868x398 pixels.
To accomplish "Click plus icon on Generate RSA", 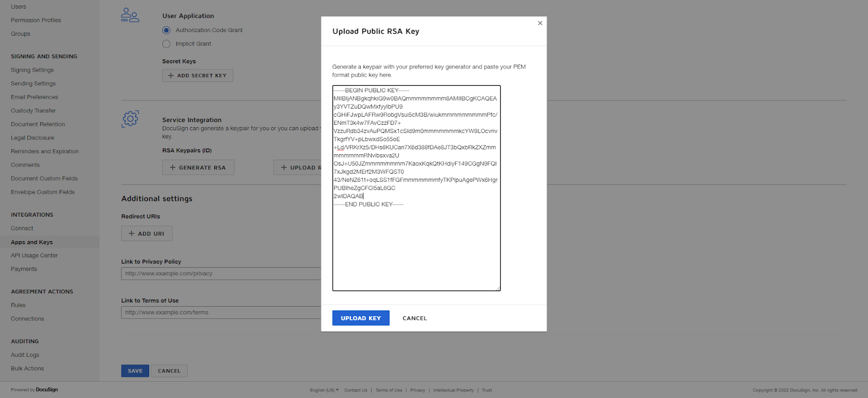I will click(x=173, y=168).
